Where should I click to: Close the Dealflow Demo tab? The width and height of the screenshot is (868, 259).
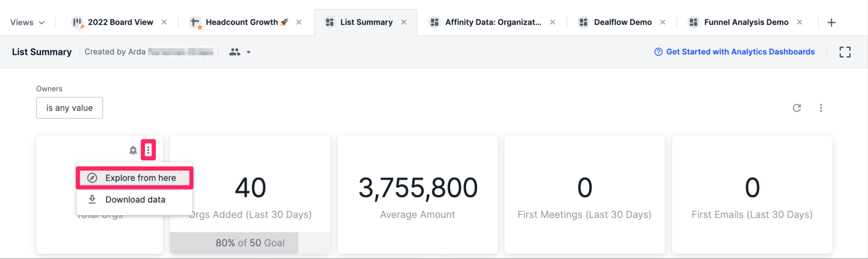(x=663, y=22)
